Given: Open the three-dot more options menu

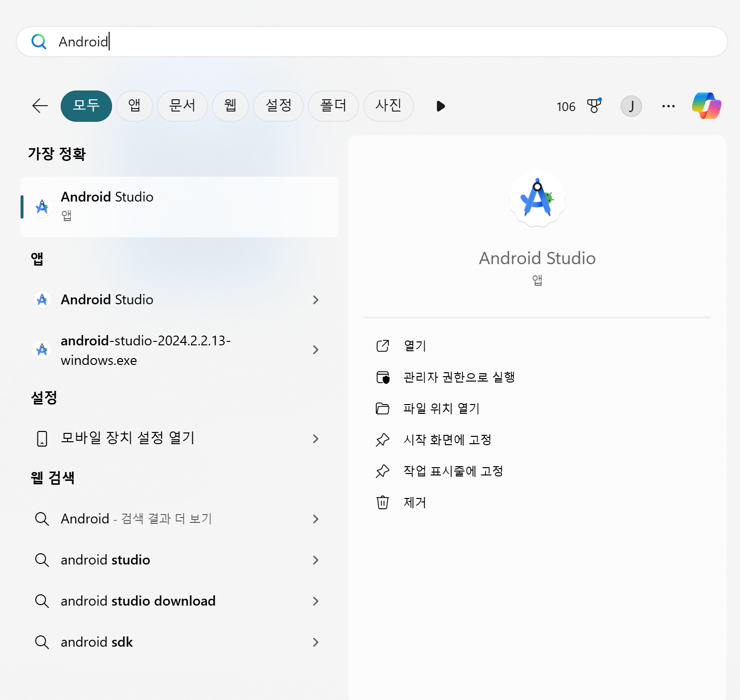Looking at the screenshot, I should 668,106.
